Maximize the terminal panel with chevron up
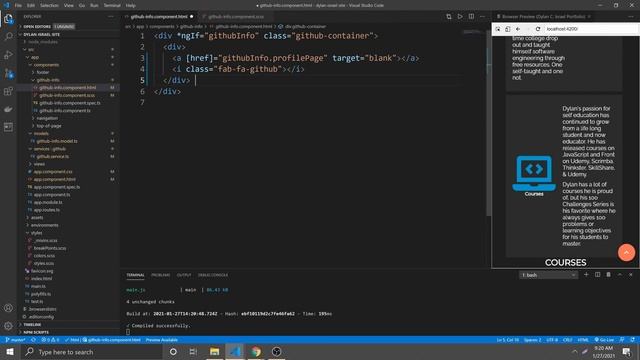Viewport: 640px width, 360px height. tap(620, 275)
